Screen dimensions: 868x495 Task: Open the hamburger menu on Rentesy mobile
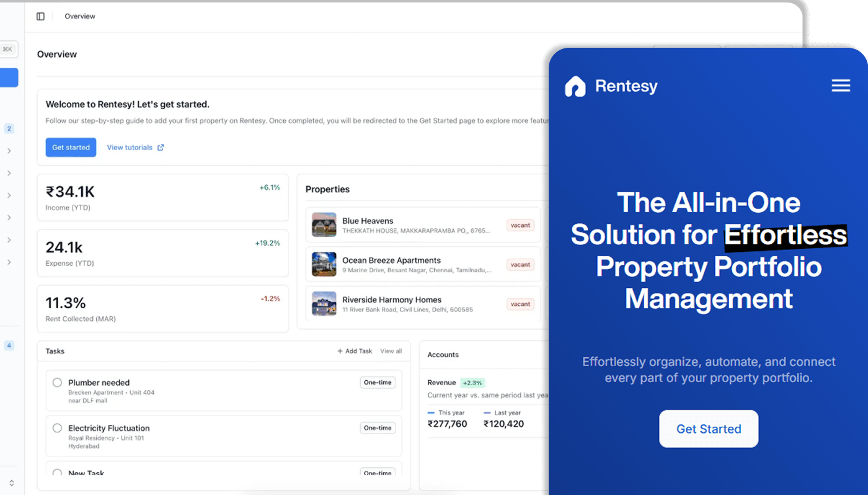tap(841, 86)
